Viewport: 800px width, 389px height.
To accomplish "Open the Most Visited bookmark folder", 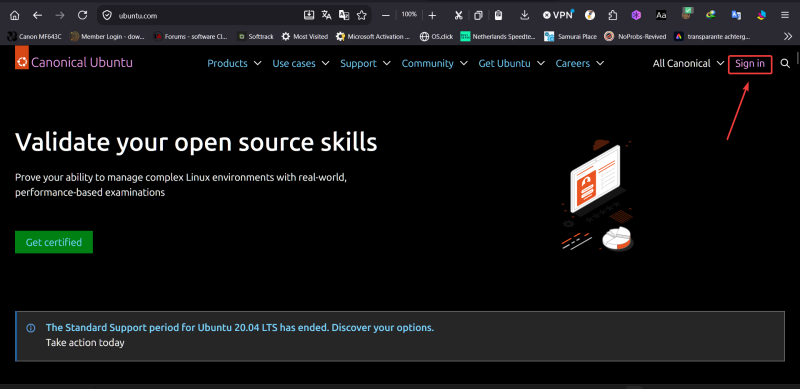I will tap(305, 36).
